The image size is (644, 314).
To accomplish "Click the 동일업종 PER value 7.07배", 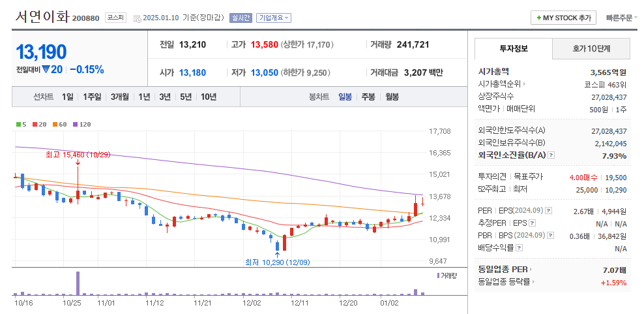I will pos(613,270).
